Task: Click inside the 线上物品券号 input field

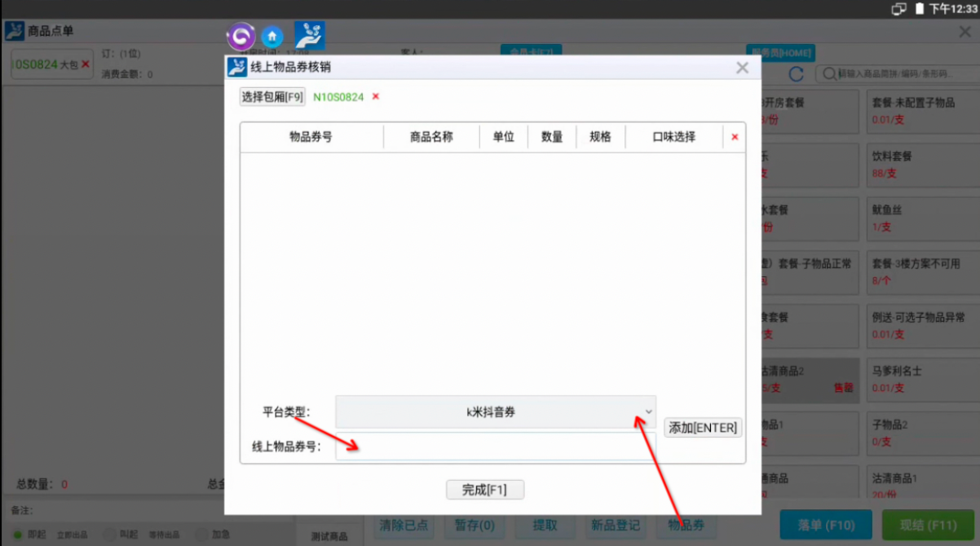Action: pos(496,447)
